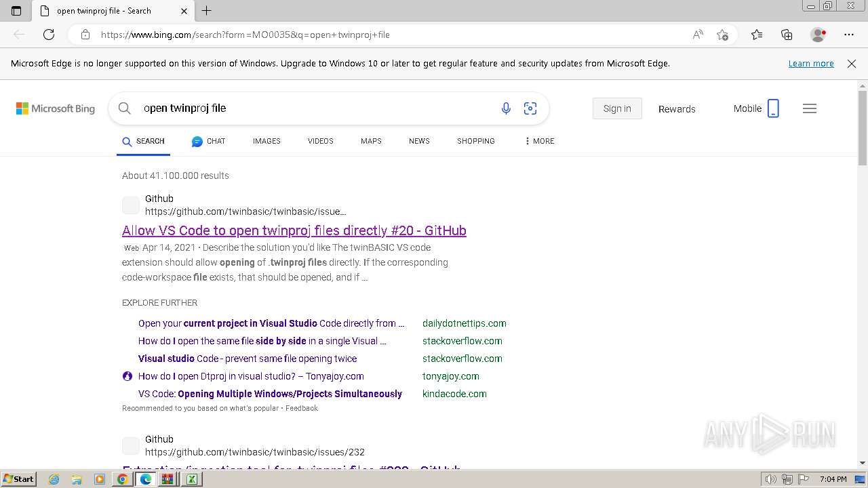
Task: Open the Mobile phone option
Action: pos(756,108)
